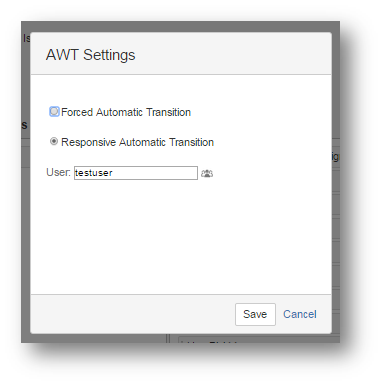Place cursor after 'testuser' in User field
Image resolution: width=382 pixels, height=385 pixels.
click(114, 173)
